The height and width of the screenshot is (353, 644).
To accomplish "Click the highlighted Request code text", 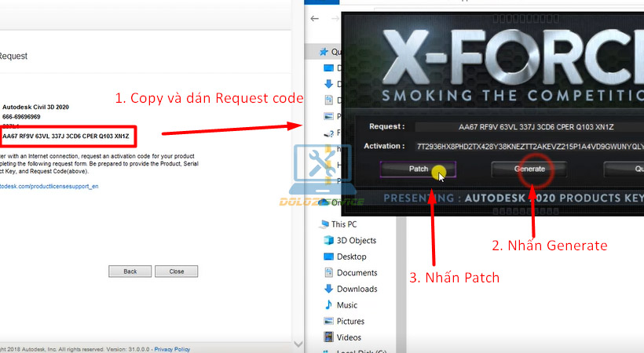I will point(66,136).
